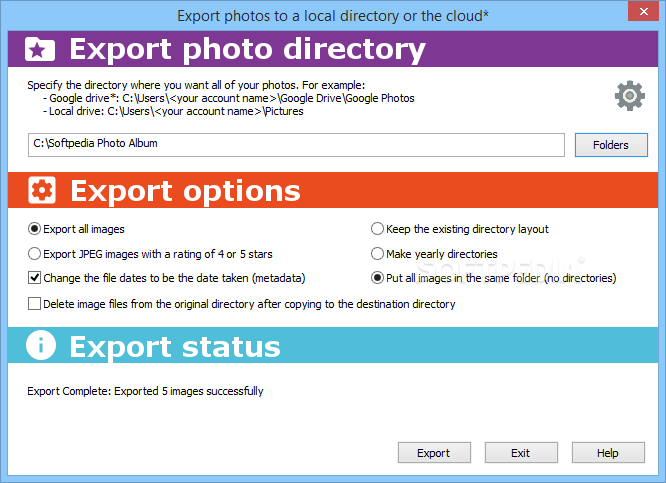Click the Exit button
This screenshot has height=483, width=666.
tap(521, 453)
